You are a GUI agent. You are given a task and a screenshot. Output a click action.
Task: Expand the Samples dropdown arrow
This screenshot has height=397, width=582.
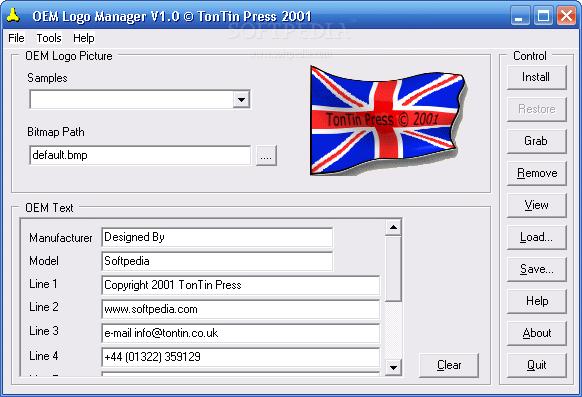pos(241,99)
